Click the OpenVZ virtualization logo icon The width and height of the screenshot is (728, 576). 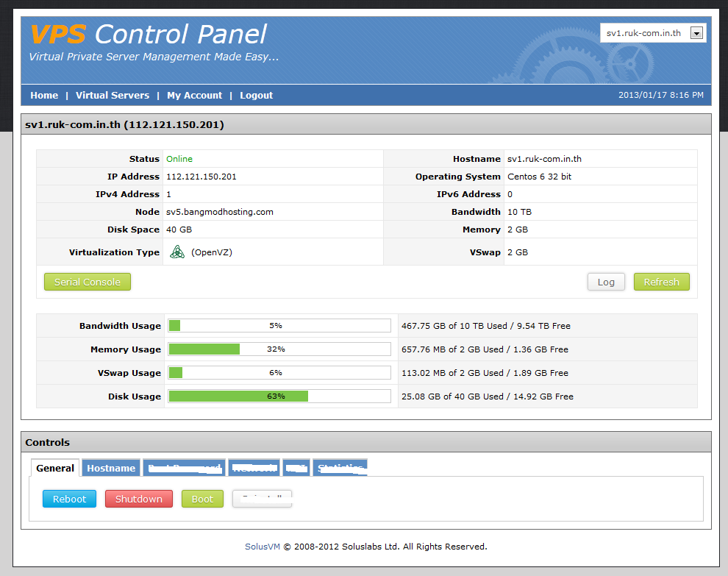[x=177, y=252]
